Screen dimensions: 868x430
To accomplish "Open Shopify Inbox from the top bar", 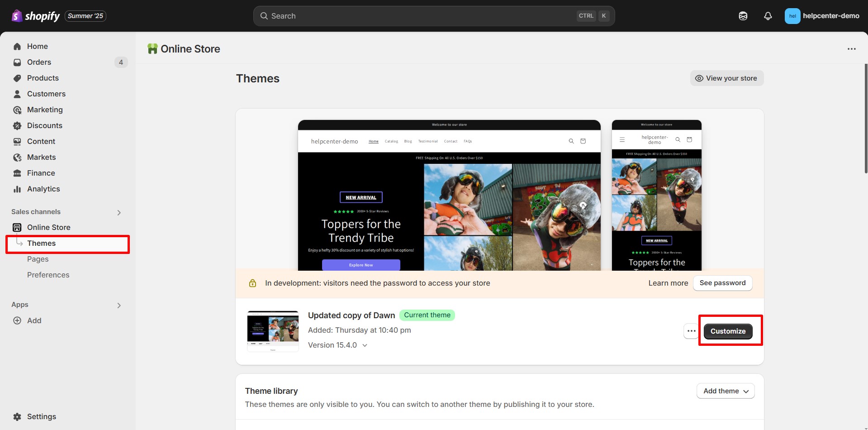I will click(743, 15).
